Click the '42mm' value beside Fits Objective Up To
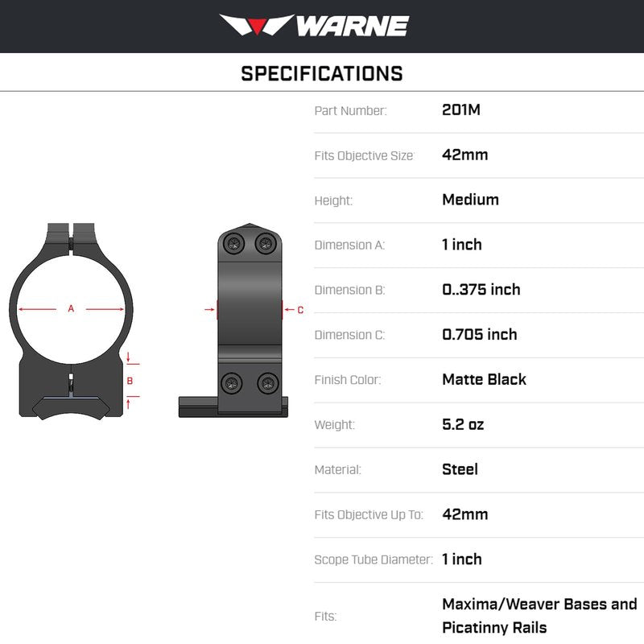The width and height of the screenshot is (644, 644). 465,514
